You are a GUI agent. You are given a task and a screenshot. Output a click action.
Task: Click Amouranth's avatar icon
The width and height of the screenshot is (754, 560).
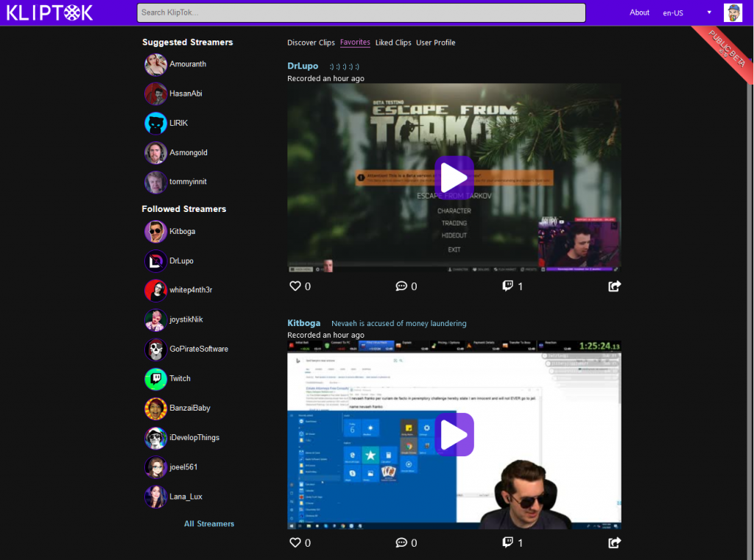click(x=156, y=65)
